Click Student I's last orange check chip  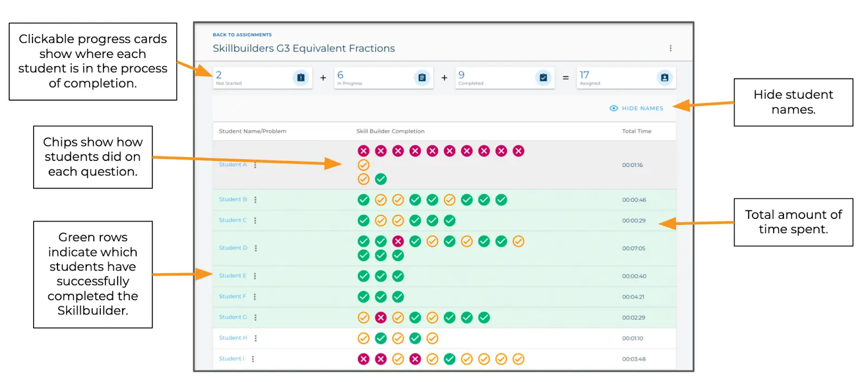coord(519,359)
